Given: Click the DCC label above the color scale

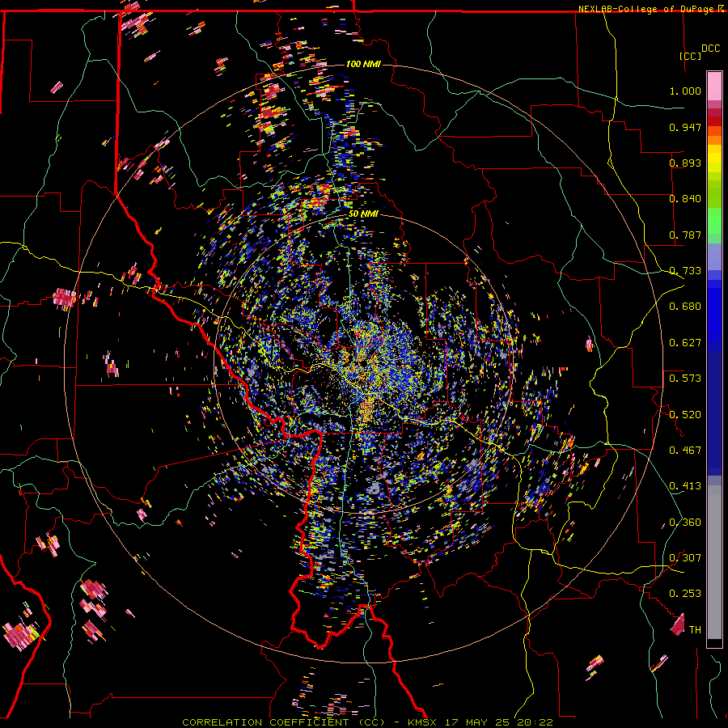Looking at the screenshot, I should [710, 49].
